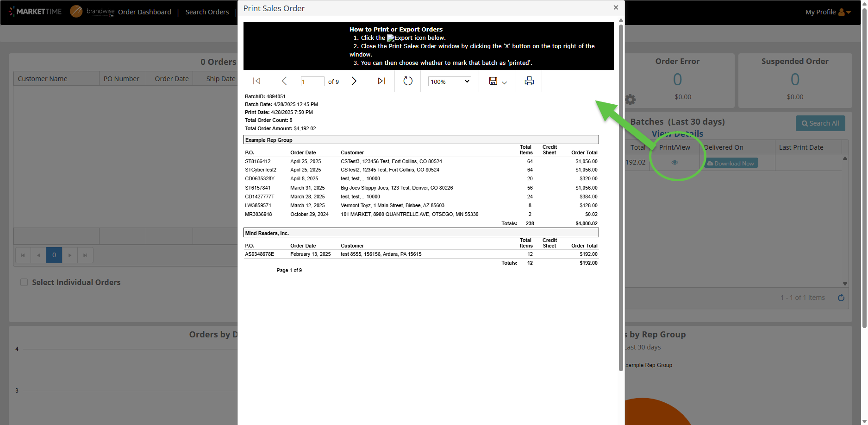The width and height of the screenshot is (868, 425).
Task: Click Total Order Amount $4,192.02
Action: tap(281, 128)
